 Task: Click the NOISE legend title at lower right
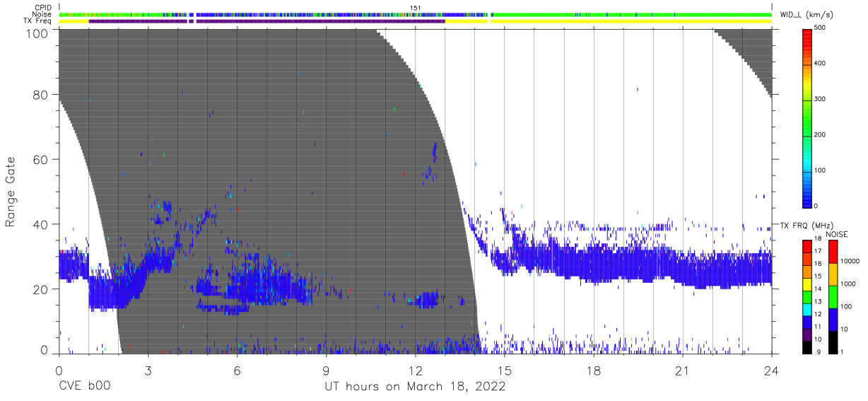point(837,234)
